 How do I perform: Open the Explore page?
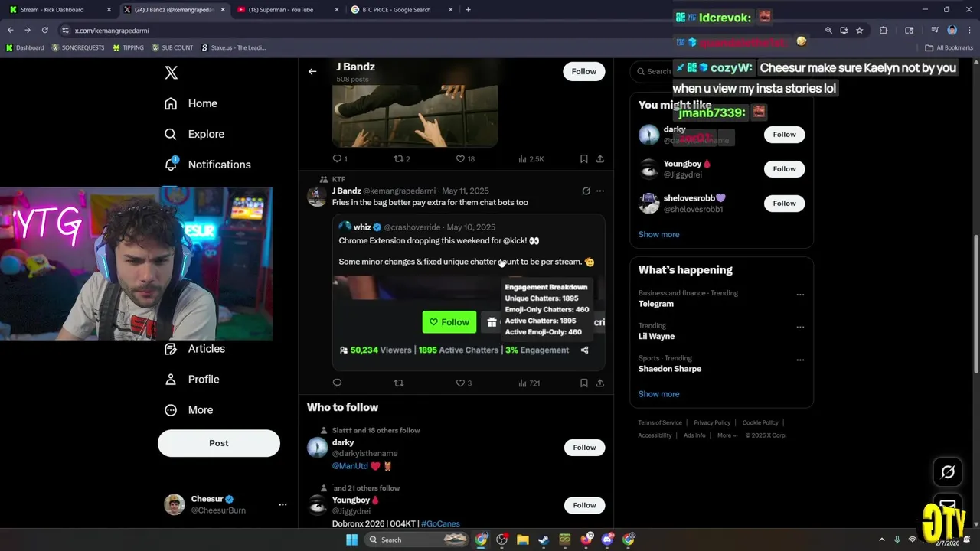(x=194, y=134)
